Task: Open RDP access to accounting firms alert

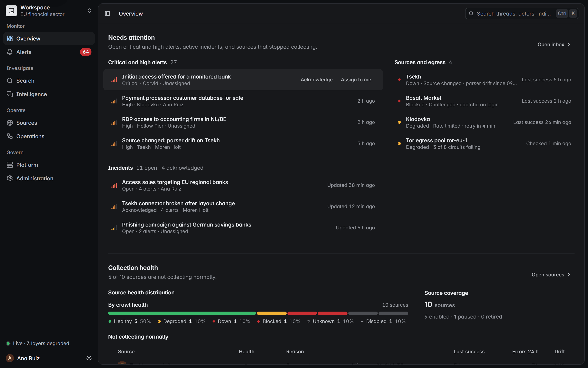Action: tap(243, 122)
